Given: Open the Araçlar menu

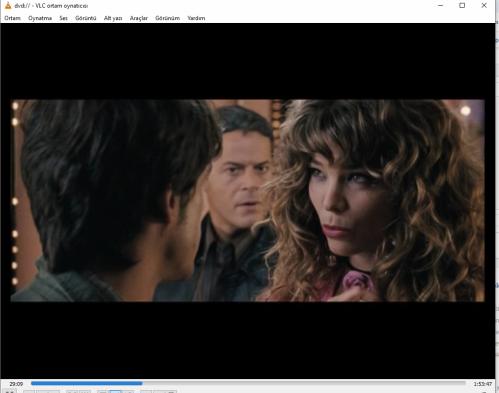Looking at the screenshot, I should [x=139, y=18].
